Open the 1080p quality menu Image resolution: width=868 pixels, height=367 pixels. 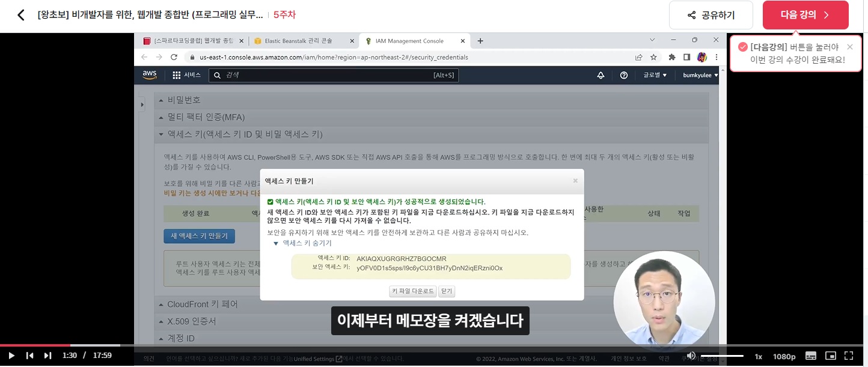point(784,356)
